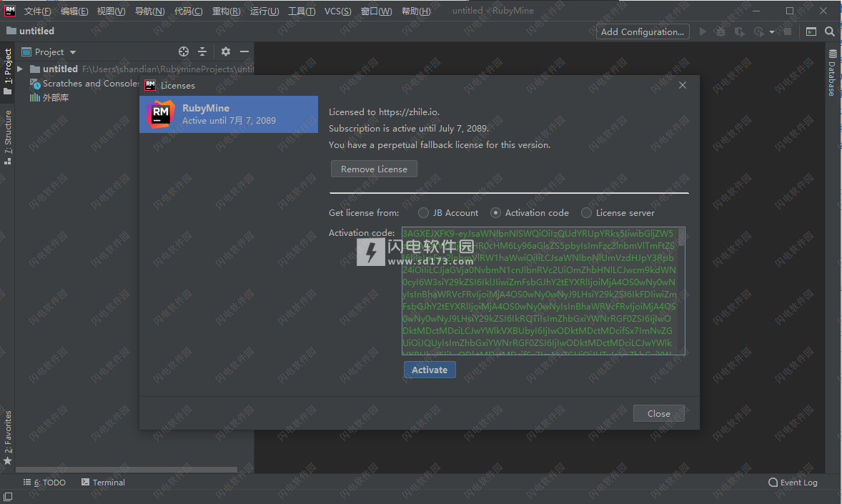Click the perpetual fallback license text line
842x504 pixels.
(440, 145)
